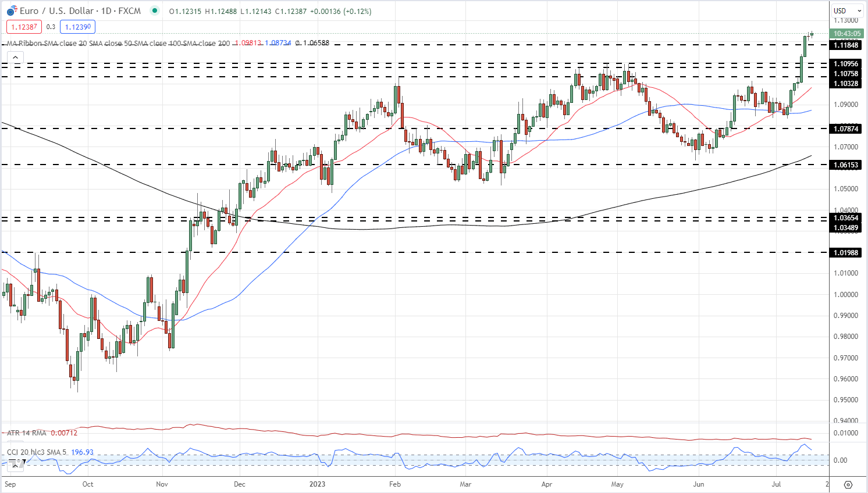Click the 2023 label on the time axis

pos(317,484)
